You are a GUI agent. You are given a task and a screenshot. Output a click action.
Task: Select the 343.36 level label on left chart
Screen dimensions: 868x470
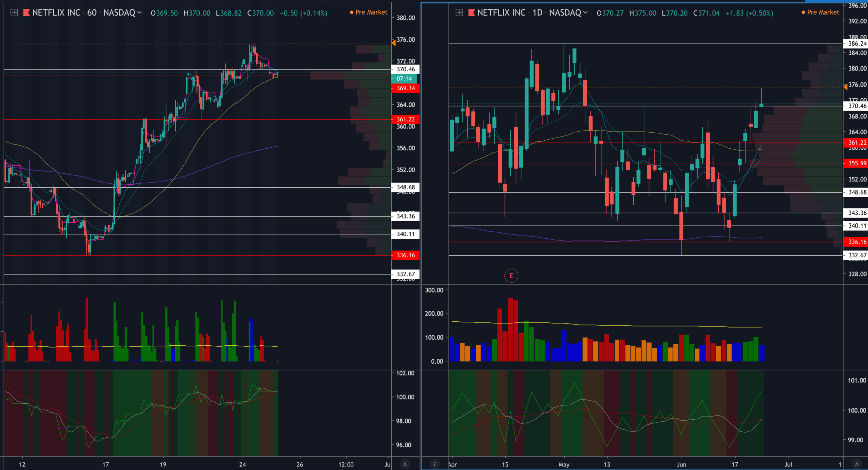(406, 216)
